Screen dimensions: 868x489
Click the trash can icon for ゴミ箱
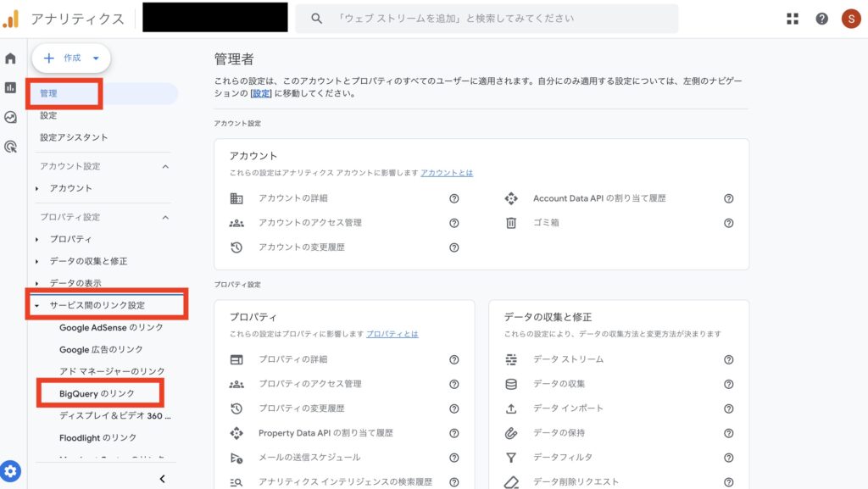[x=511, y=222]
